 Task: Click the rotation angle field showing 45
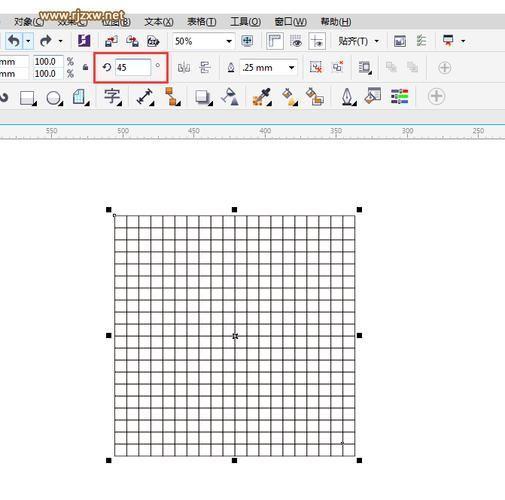tap(133, 68)
